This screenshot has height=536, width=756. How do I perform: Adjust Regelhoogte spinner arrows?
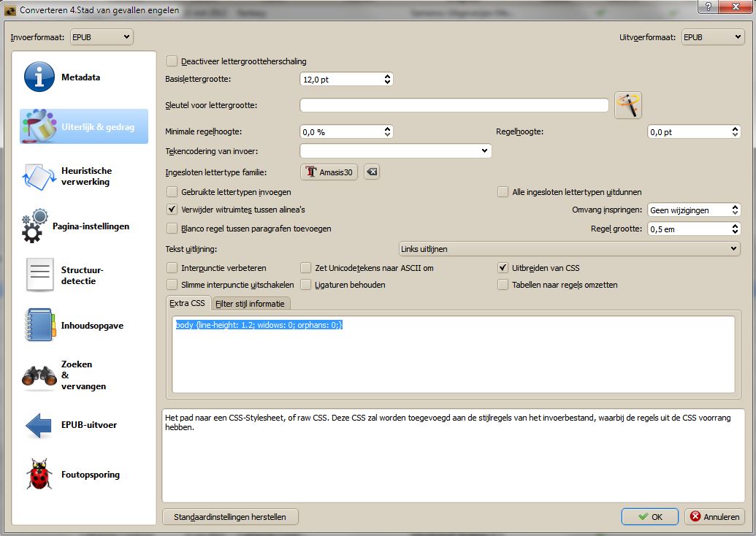[735, 131]
